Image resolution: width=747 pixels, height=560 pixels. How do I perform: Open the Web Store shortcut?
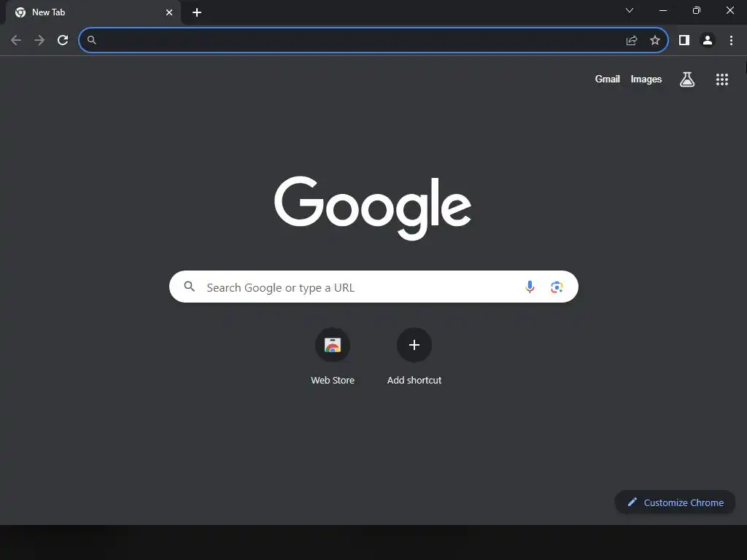click(x=333, y=345)
